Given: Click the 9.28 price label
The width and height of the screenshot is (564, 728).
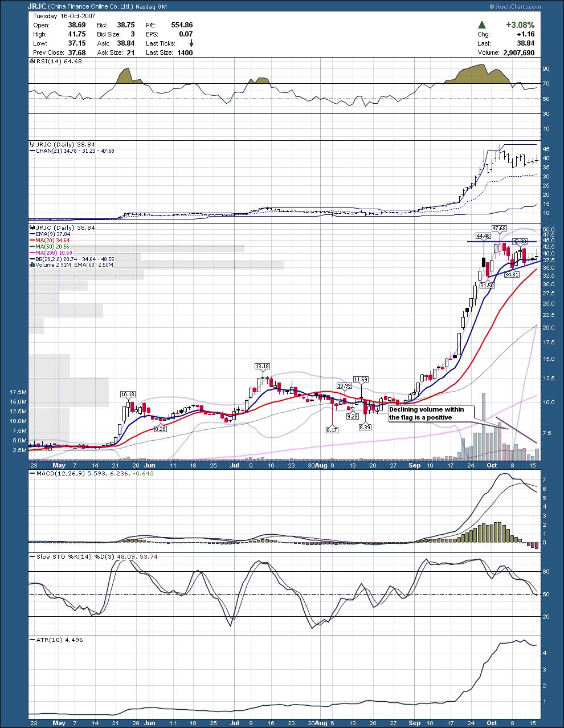Looking at the screenshot, I should [352, 416].
